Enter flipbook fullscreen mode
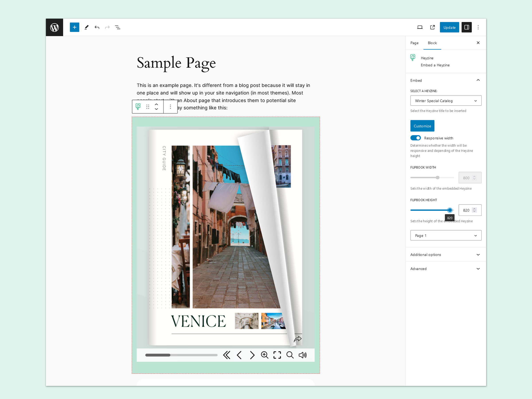The height and width of the screenshot is (399, 532). click(x=277, y=355)
